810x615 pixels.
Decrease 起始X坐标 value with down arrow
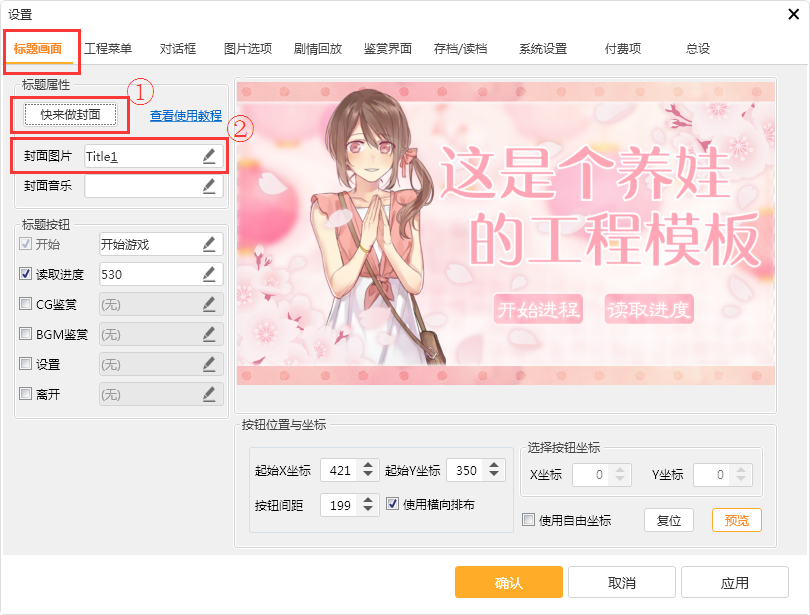tap(368, 474)
